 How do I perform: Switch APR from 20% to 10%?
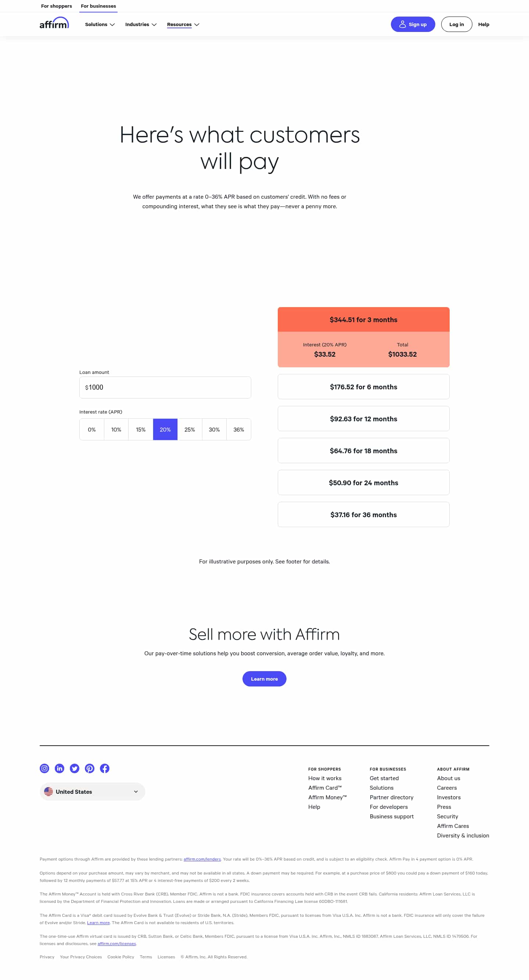116,429
